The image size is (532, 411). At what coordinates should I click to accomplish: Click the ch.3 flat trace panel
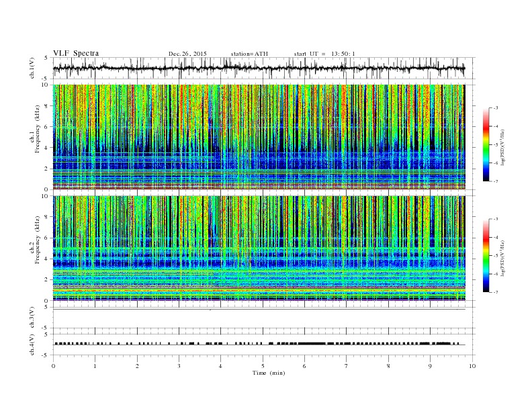(264, 318)
